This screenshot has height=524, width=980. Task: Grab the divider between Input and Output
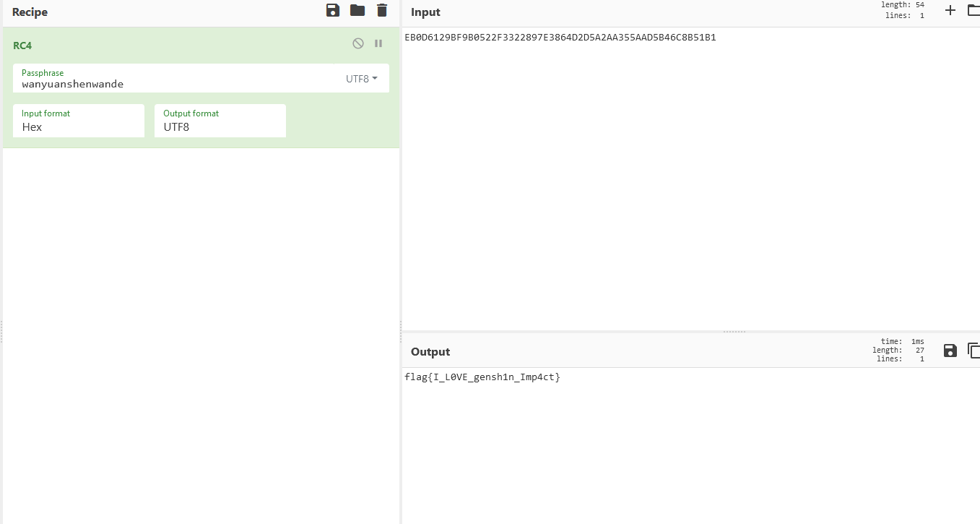(734, 332)
